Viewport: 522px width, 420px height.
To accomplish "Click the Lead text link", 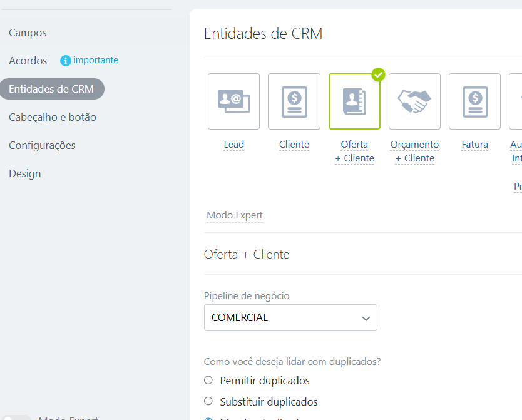I will pos(234,145).
